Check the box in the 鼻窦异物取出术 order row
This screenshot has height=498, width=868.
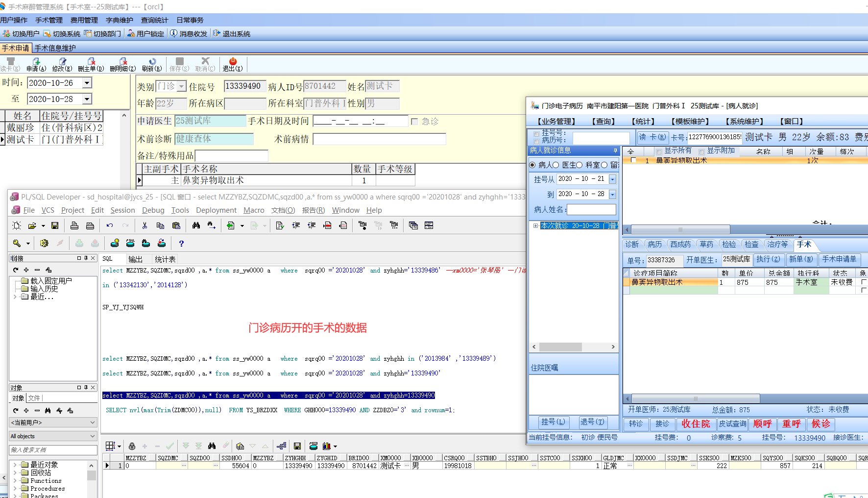pyautogui.click(x=634, y=160)
